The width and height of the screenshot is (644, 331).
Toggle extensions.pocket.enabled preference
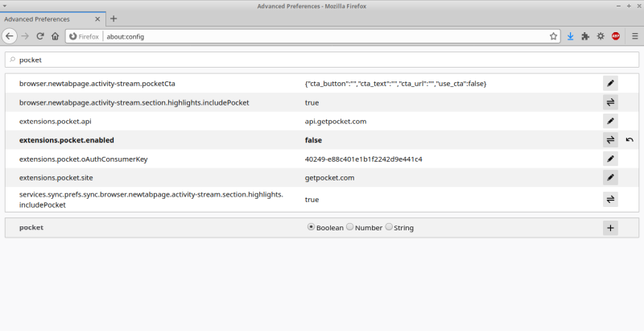tap(610, 140)
